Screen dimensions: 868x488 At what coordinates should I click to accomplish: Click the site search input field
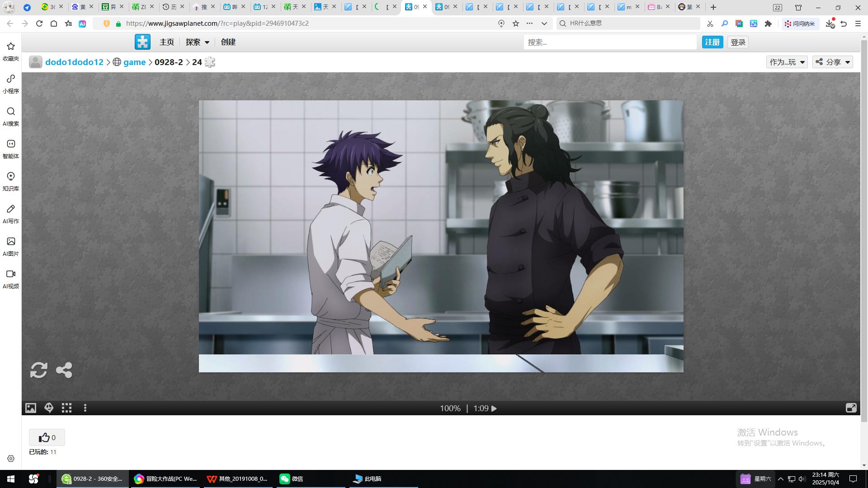click(x=610, y=42)
